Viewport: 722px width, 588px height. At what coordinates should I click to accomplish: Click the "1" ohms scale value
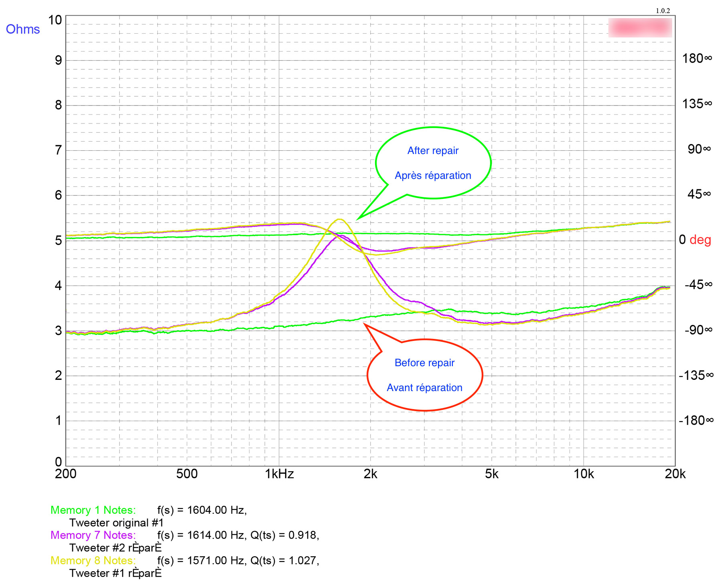[59, 421]
